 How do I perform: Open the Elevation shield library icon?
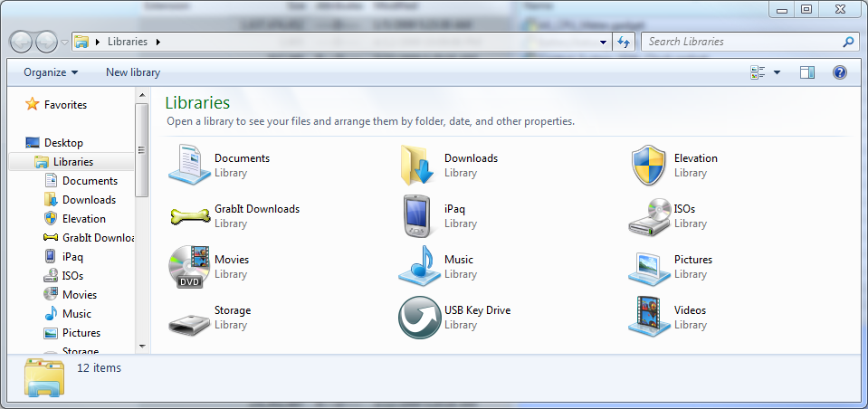648,166
